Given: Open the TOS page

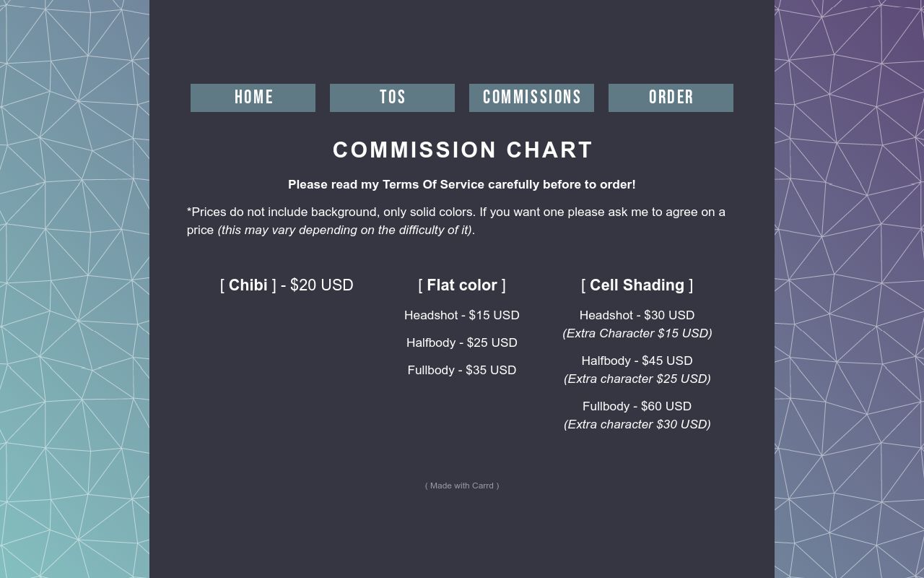Looking at the screenshot, I should point(392,98).
